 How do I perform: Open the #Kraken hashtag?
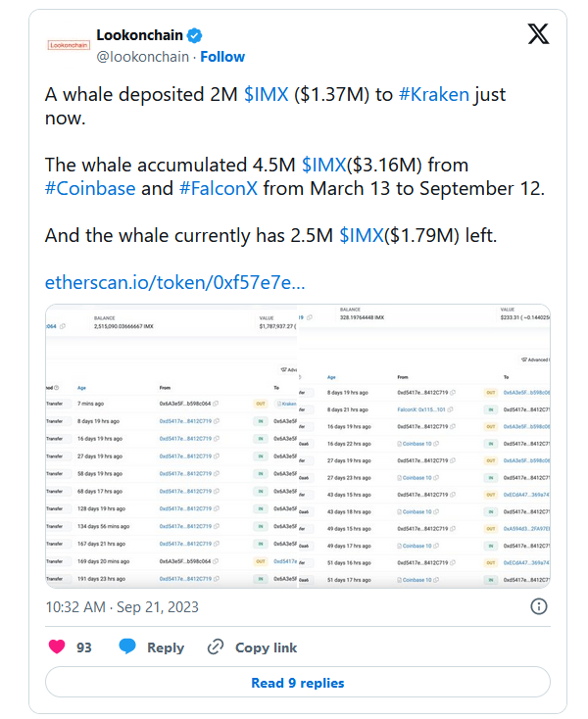point(434,94)
